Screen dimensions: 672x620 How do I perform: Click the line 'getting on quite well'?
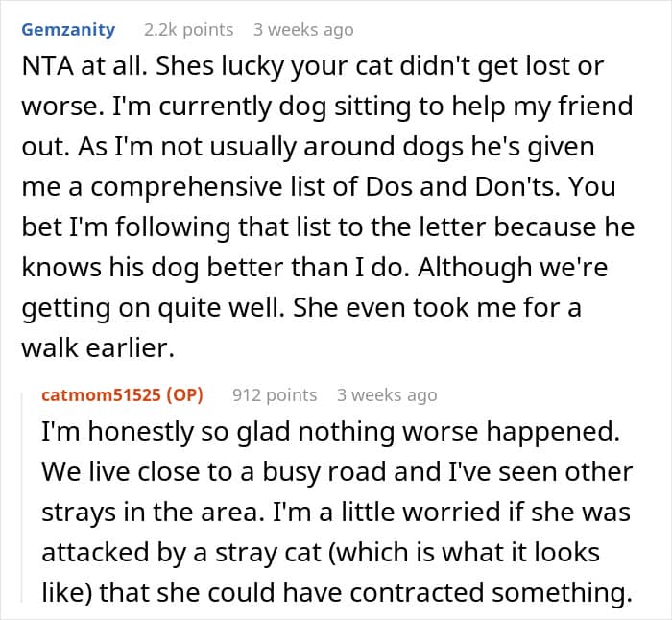pos(301,308)
